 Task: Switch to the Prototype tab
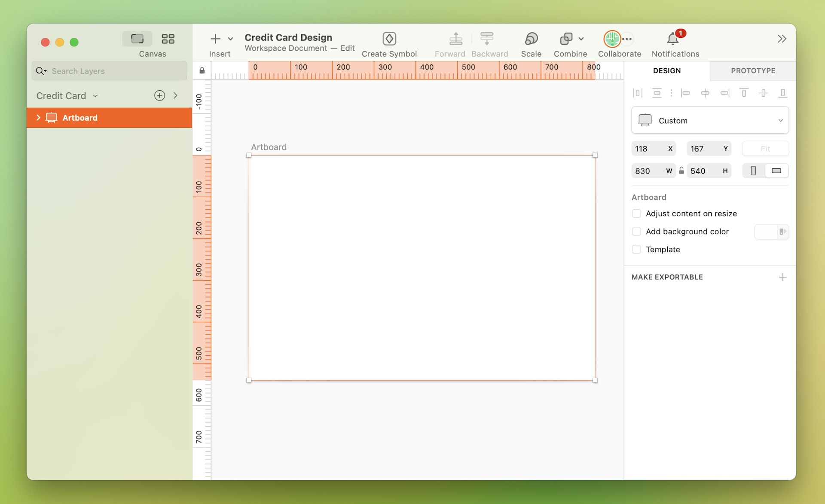pos(753,70)
